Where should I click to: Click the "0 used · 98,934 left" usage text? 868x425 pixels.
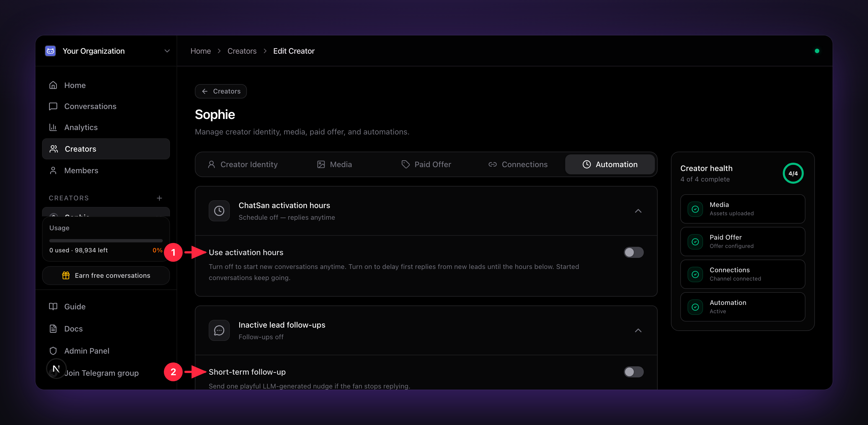click(x=79, y=250)
